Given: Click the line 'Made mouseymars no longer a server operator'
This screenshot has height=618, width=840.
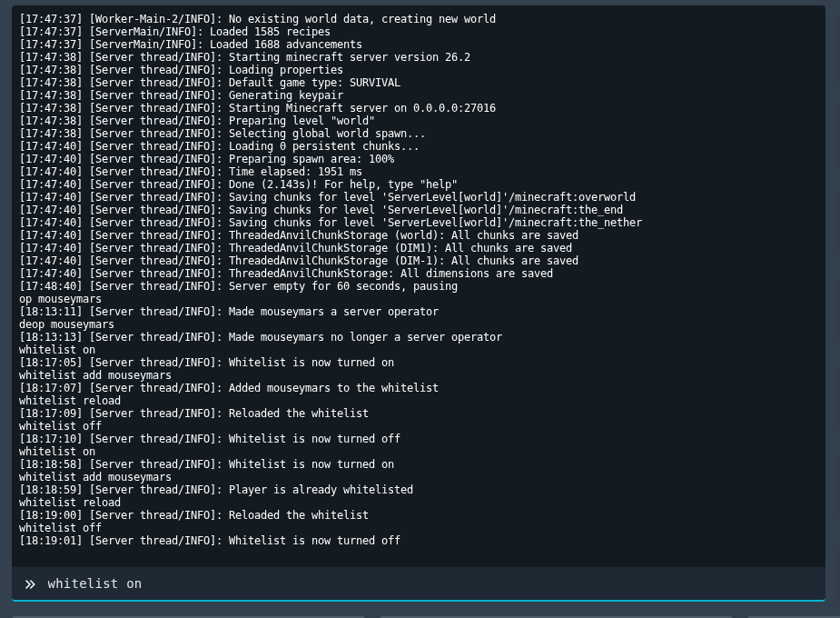Looking at the screenshot, I should click(261, 338).
